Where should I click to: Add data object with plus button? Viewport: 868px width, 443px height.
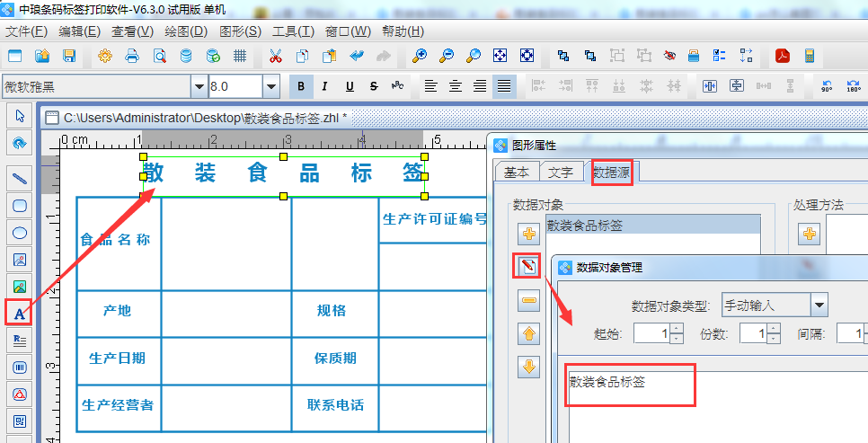point(529,235)
